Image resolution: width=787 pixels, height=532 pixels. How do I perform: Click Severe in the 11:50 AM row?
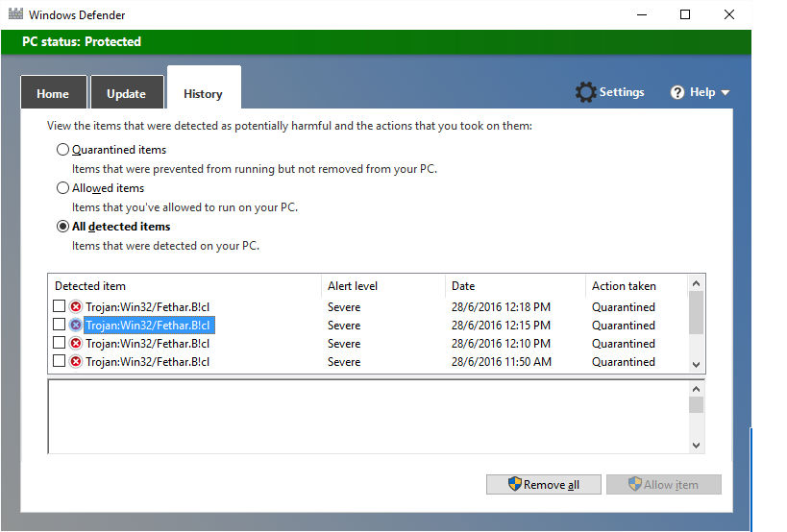click(344, 361)
